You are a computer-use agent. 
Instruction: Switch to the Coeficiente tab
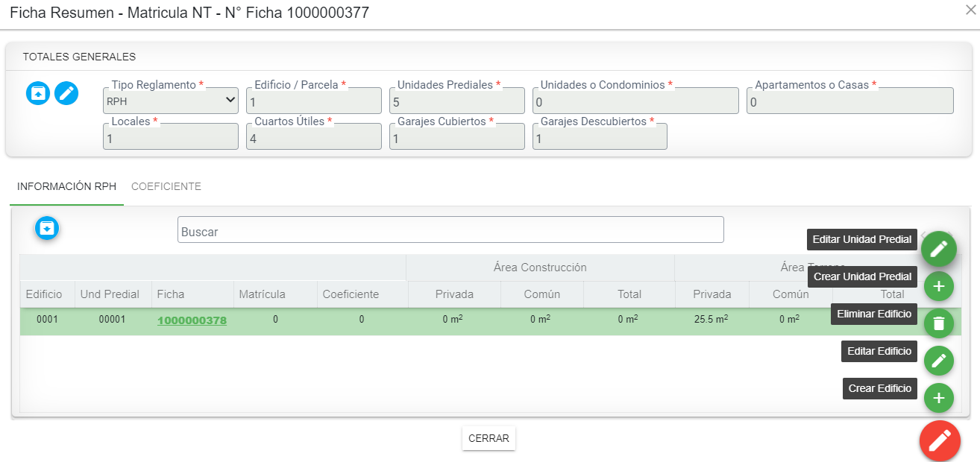[x=166, y=187]
